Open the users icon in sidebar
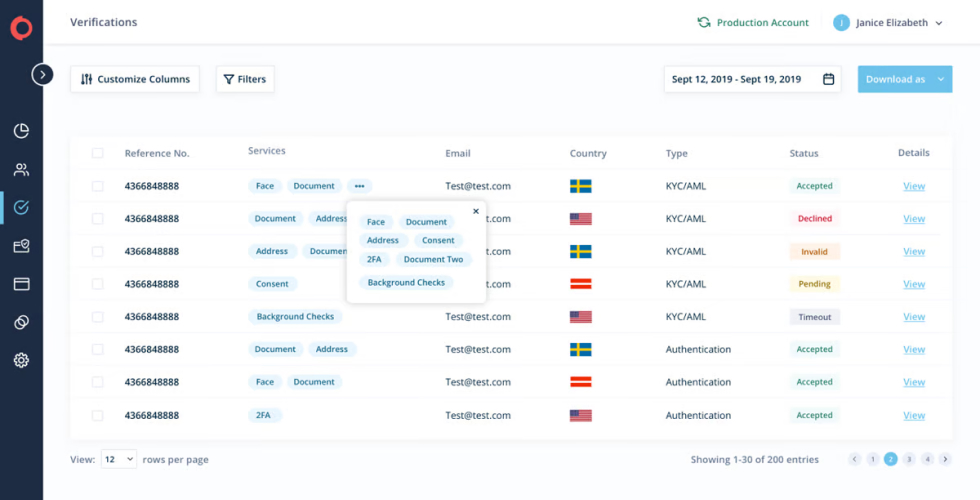 coord(21,169)
